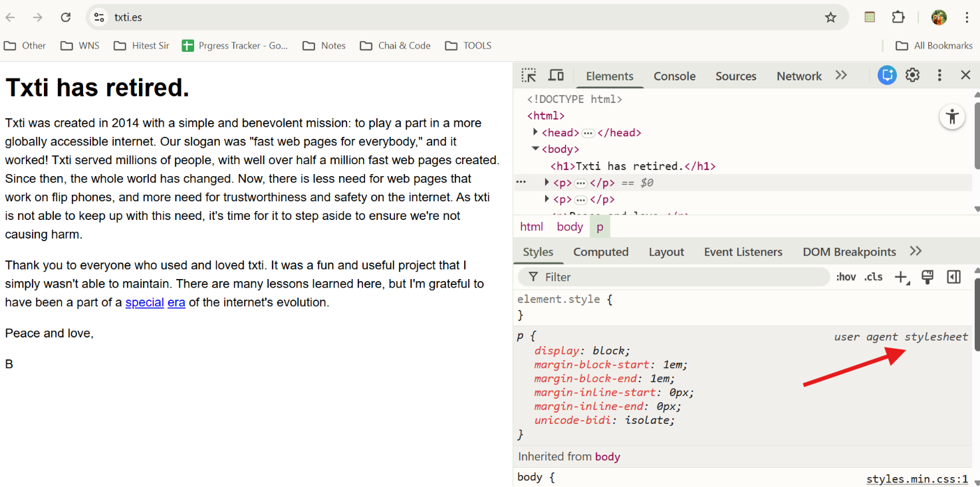Open the Chrome profile avatar

pyautogui.click(x=939, y=17)
